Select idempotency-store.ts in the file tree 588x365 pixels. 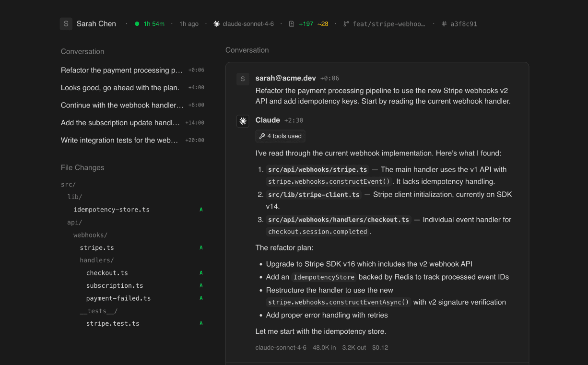112,210
